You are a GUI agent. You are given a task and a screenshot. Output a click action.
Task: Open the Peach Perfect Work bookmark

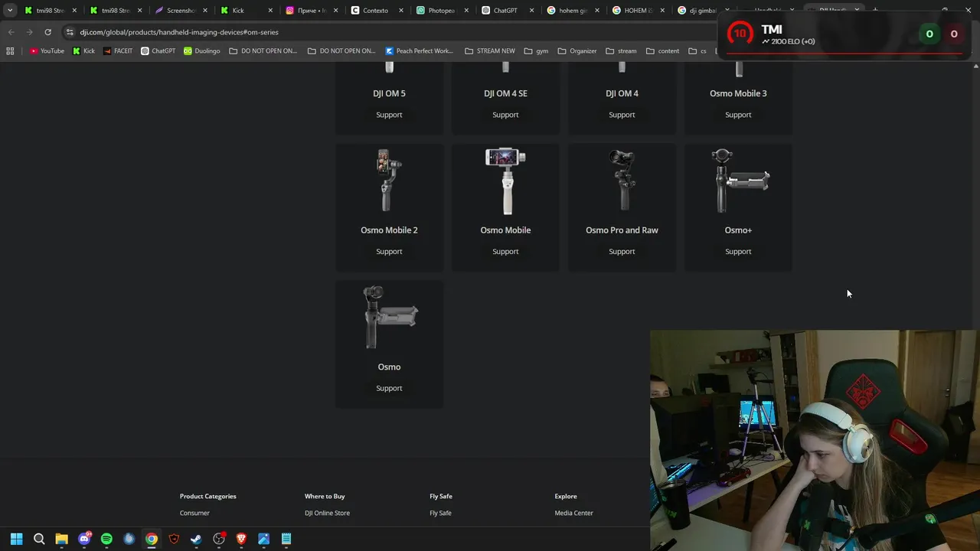420,51
